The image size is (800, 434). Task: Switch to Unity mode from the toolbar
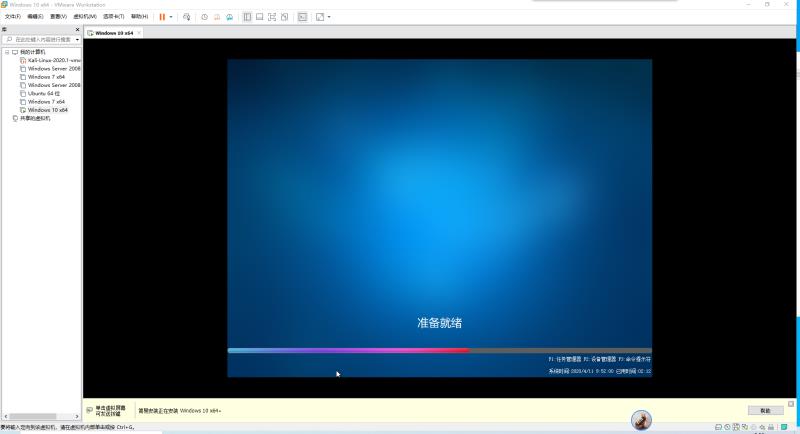click(x=285, y=17)
